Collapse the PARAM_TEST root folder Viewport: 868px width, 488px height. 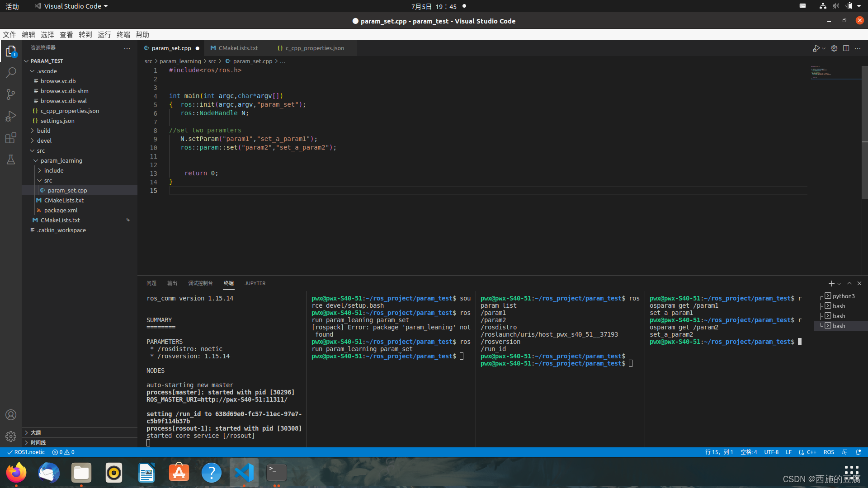tap(80, 61)
